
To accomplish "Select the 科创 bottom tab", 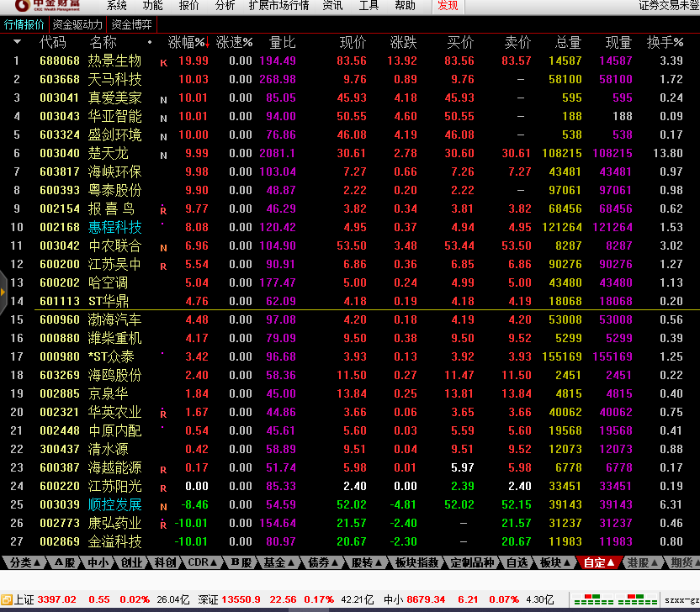I will click(x=165, y=562).
